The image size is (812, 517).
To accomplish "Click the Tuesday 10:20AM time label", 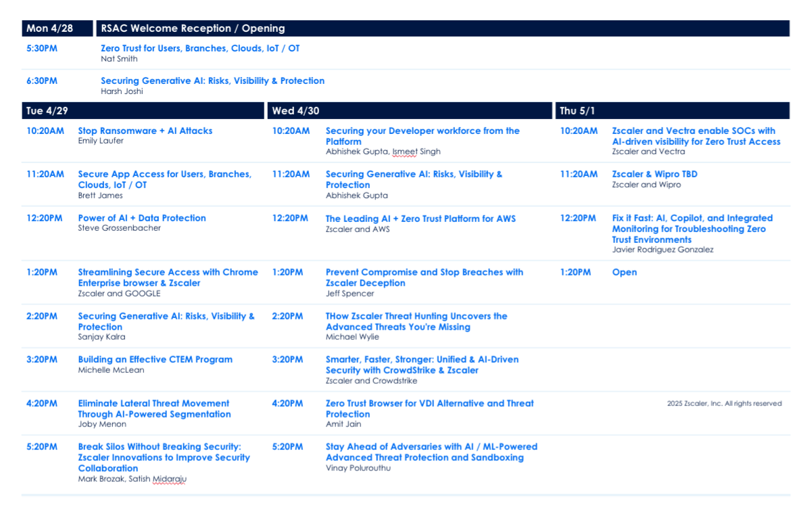I will (x=45, y=131).
